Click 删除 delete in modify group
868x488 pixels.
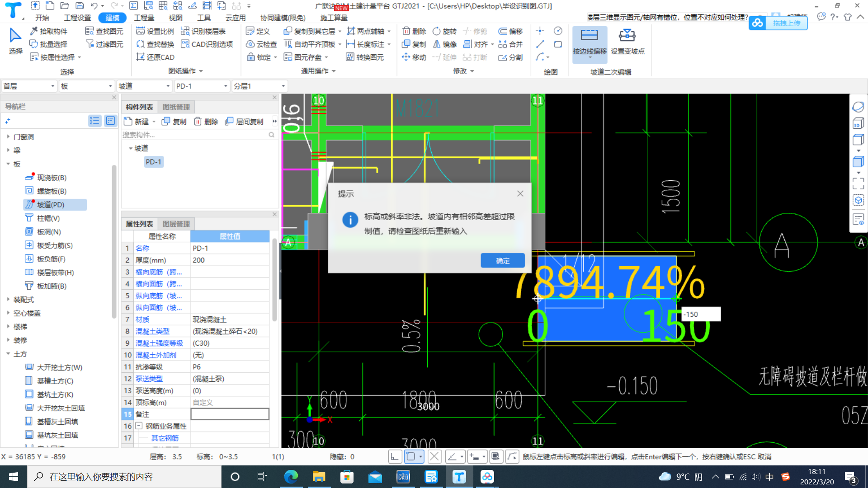click(415, 31)
